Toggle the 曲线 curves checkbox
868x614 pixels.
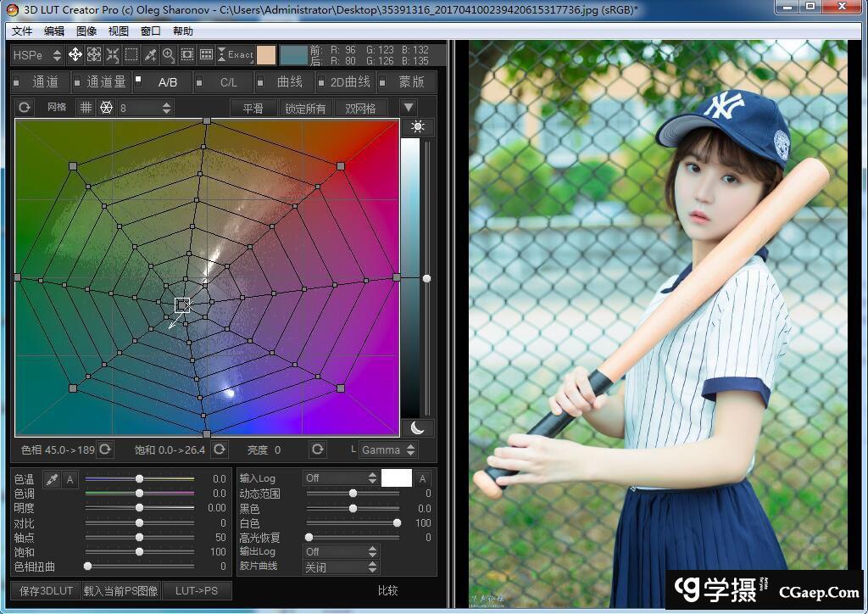pyautogui.click(x=262, y=82)
